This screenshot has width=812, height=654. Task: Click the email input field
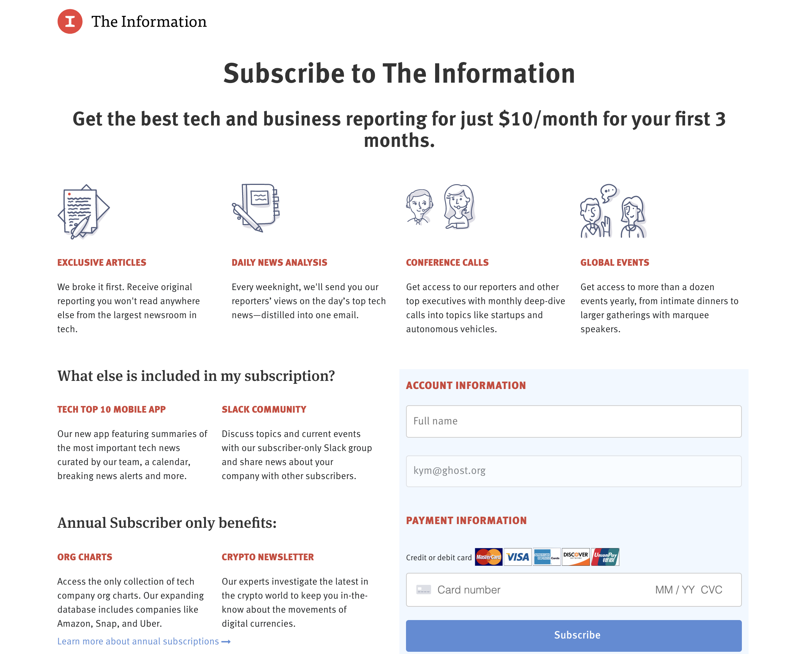click(574, 471)
